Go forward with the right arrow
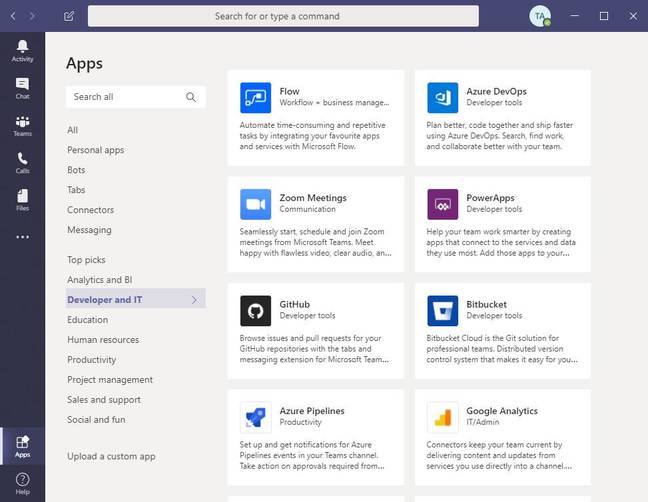This screenshot has height=502, width=648. tap(32, 16)
